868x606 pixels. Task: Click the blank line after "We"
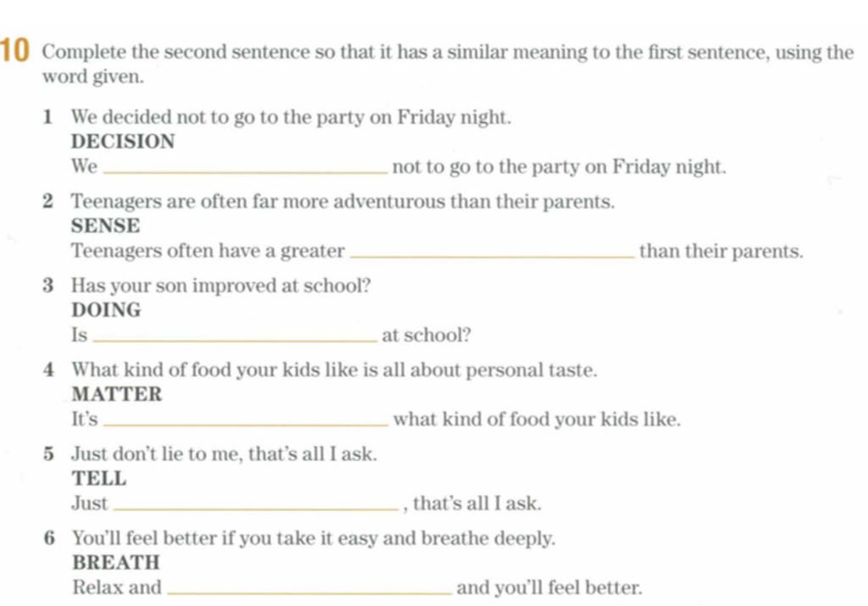tap(246, 172)
